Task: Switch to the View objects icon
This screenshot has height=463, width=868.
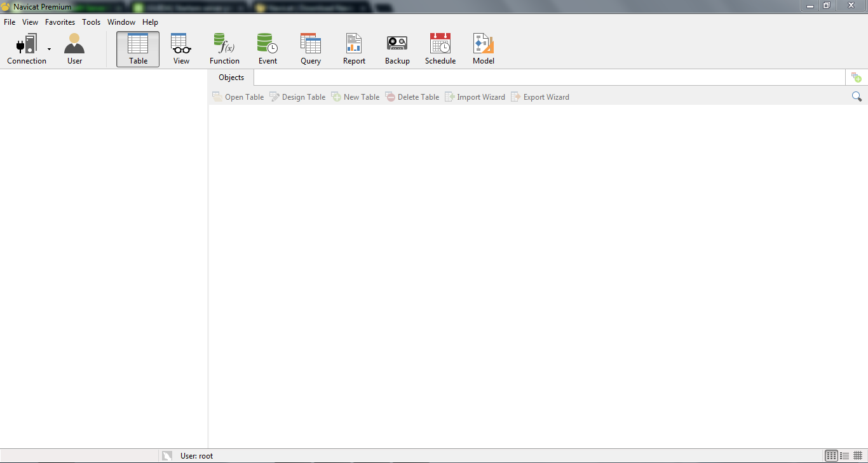Action: (181, 50)
